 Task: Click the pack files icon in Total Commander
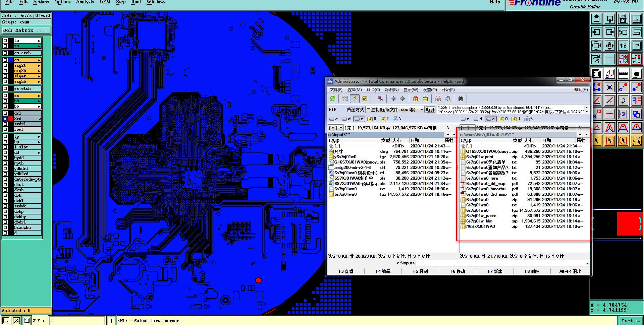pos(416,99)
